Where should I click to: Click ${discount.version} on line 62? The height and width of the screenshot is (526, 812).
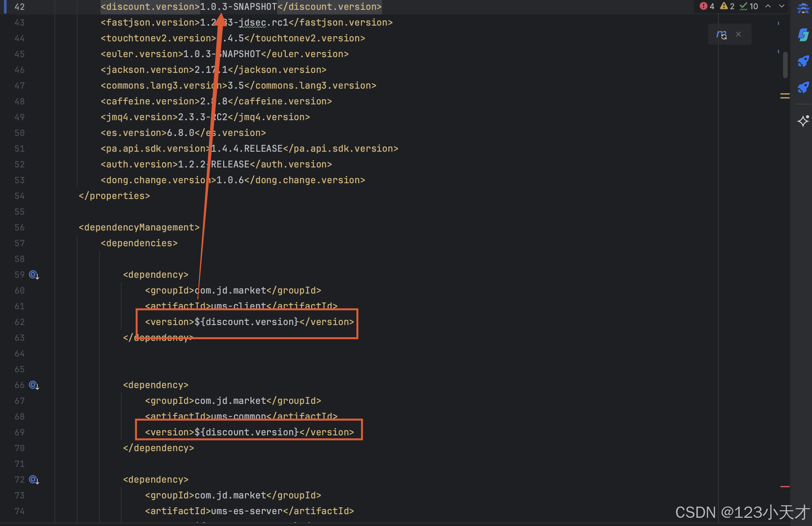(246, 322)
